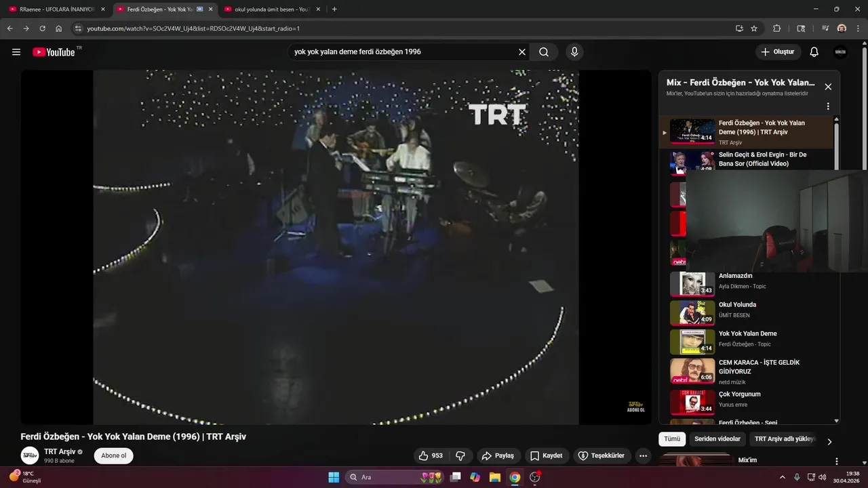This screenshot has height=488, width=868.
Task: Go back in browser history
Action: tap(9, 28)
